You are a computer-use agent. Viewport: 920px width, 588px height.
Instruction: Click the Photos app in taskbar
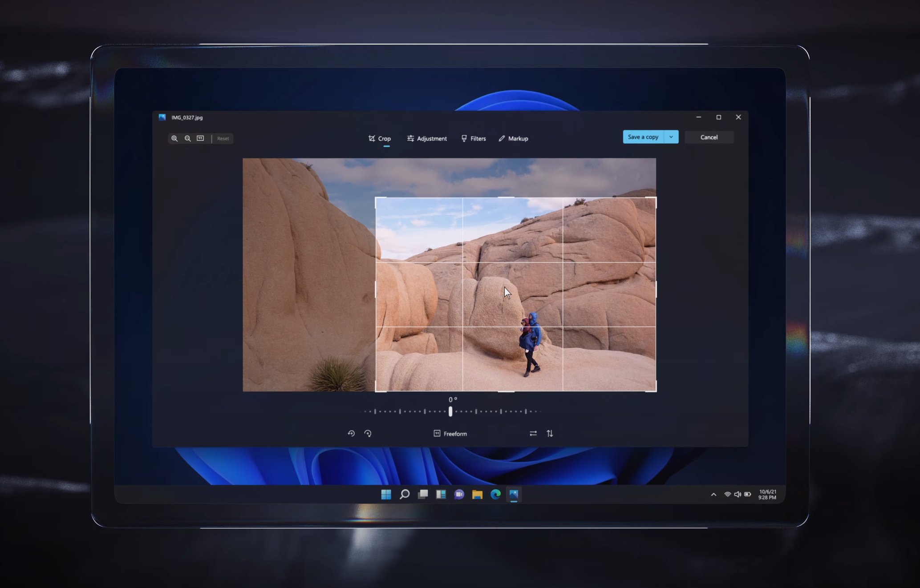514,495
